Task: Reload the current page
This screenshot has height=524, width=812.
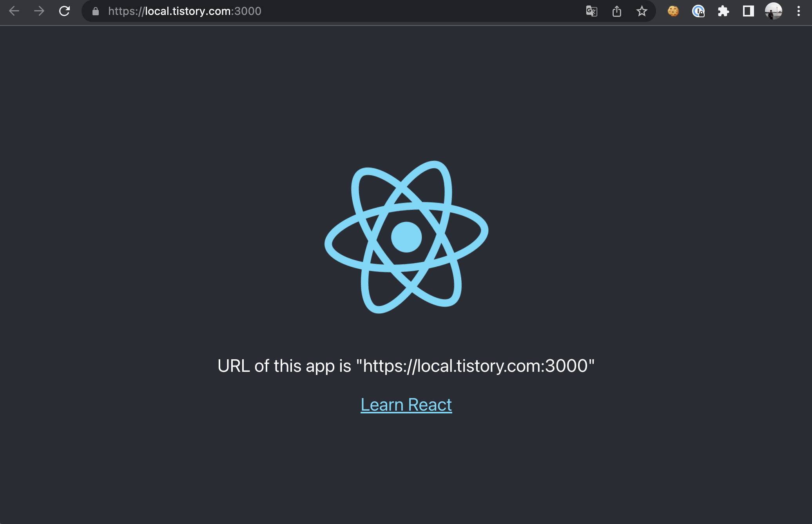Action: click(x=64, y=11)
